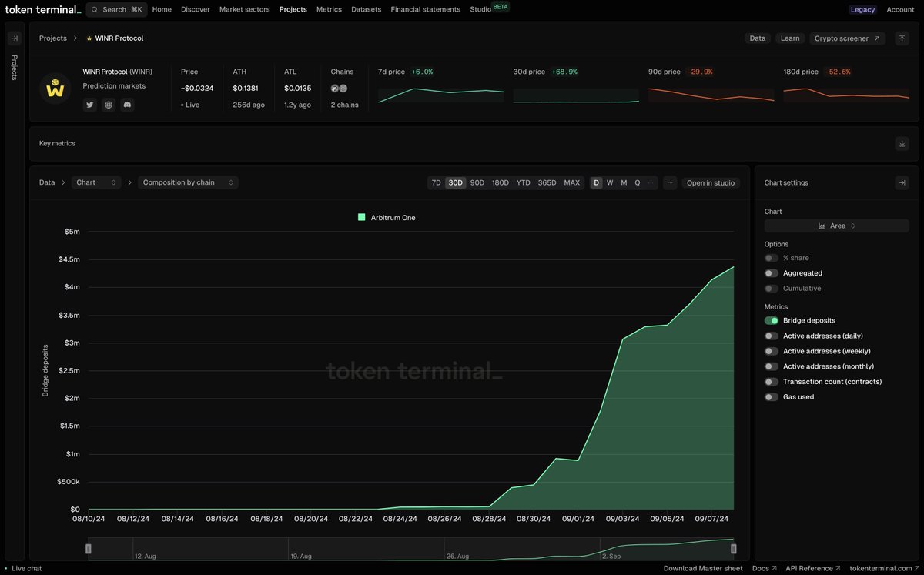Open the Crypto screener link

[842, 37]
